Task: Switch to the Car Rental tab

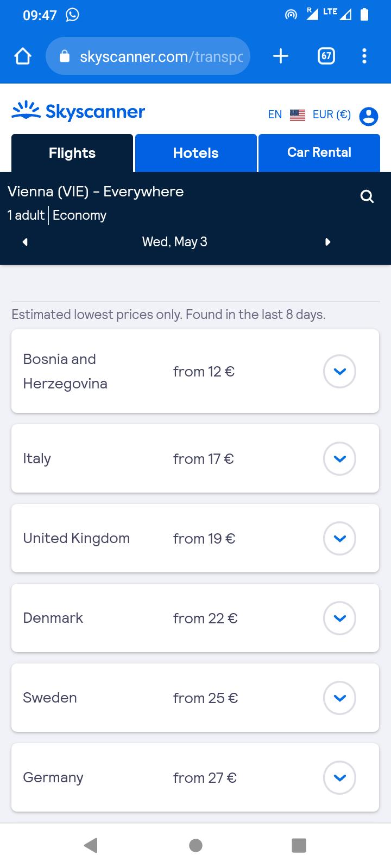Action: click(319, 153)
